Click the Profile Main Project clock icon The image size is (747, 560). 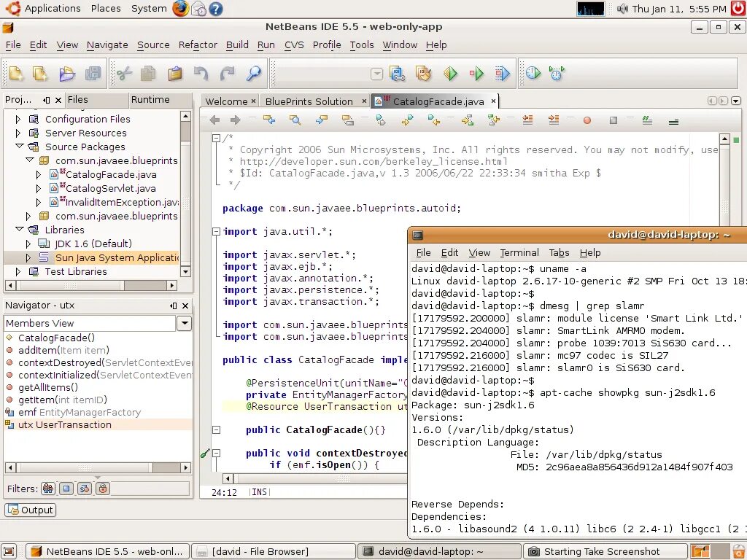533,74
